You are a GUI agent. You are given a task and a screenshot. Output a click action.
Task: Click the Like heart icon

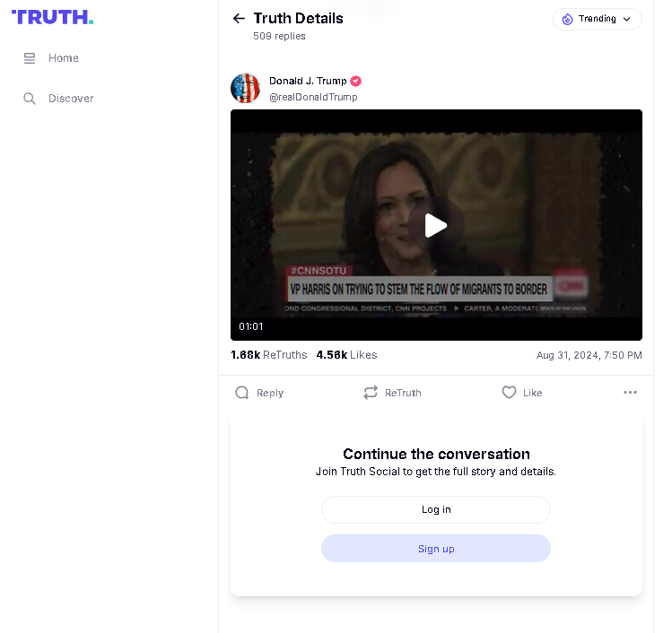(509, 393)
